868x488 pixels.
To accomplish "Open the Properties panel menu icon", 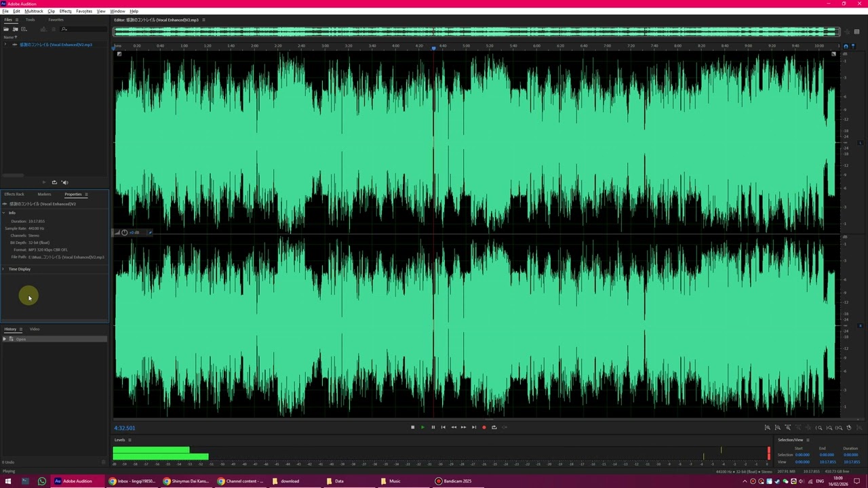I will (x=86, y=195).
